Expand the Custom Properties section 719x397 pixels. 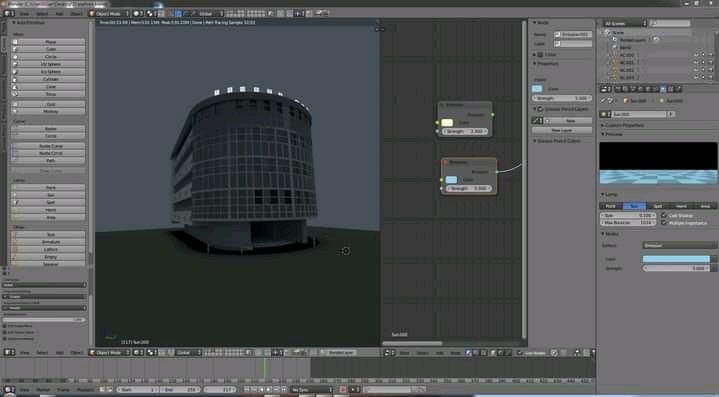623,125
